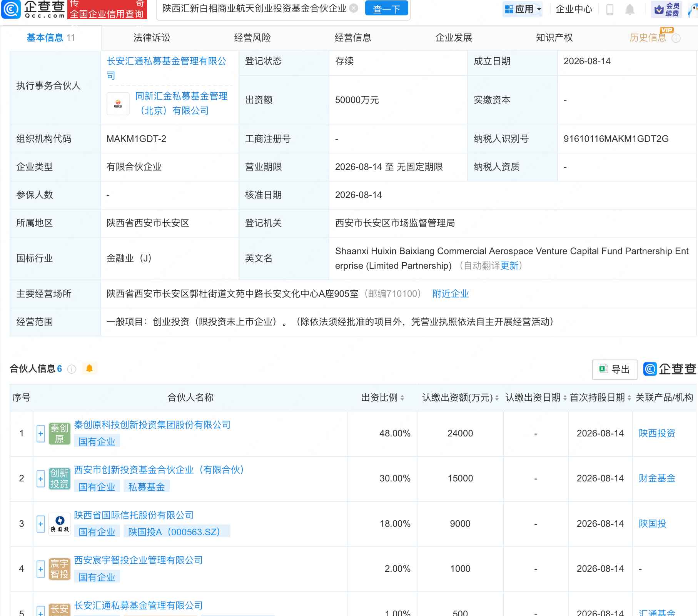Viewport: 698px width, 616px height.
Task: Open 附近企业 link
Action: [451, 294]
